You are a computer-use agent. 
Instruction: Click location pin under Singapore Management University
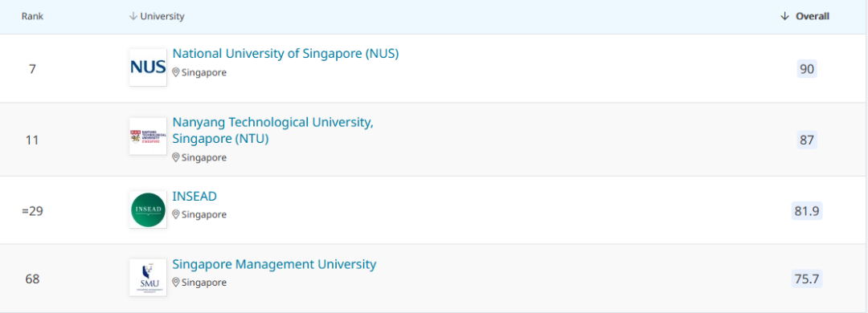coord(176,283)
